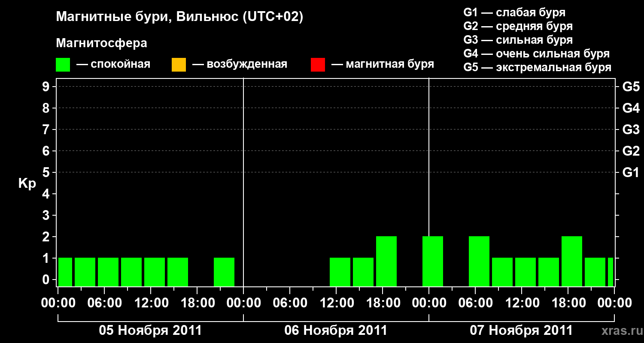Viewport: 644px width, 343px height.
Task: Click the Kp 1 bar at 12:00 on 07 Ноября
Action: 526,272
